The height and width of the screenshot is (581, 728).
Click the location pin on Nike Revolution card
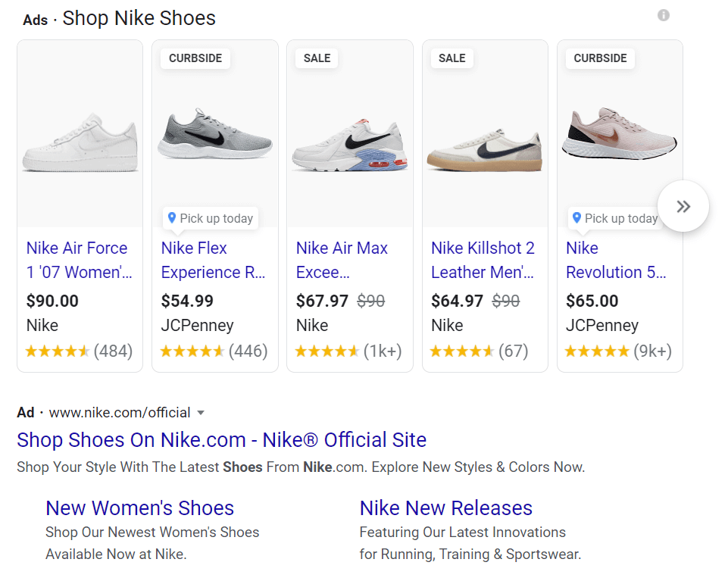coord(576,218)
